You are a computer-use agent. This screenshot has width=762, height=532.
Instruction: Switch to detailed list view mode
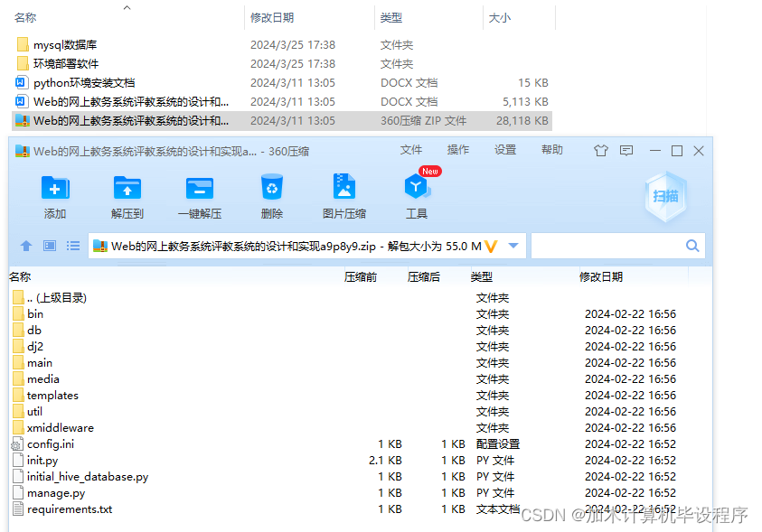pos(73,245)
